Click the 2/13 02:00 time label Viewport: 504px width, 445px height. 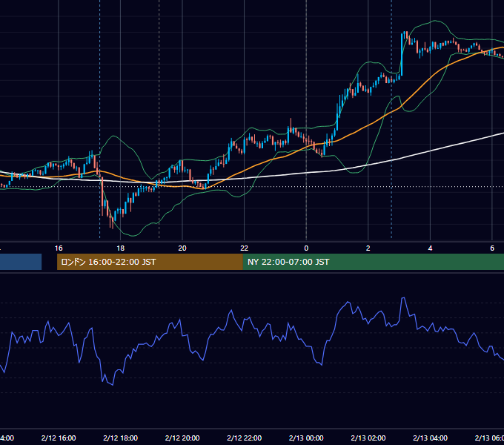[x=368, y=438]
